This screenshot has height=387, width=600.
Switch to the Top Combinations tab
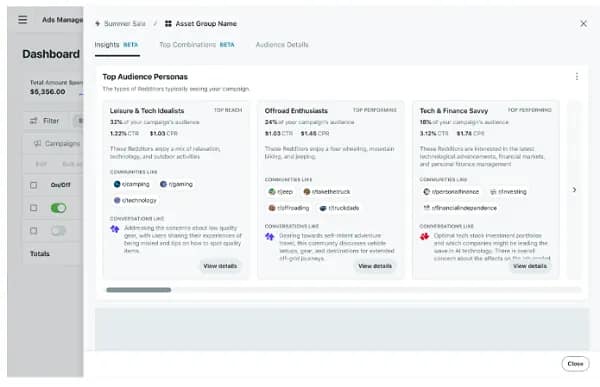197,45
